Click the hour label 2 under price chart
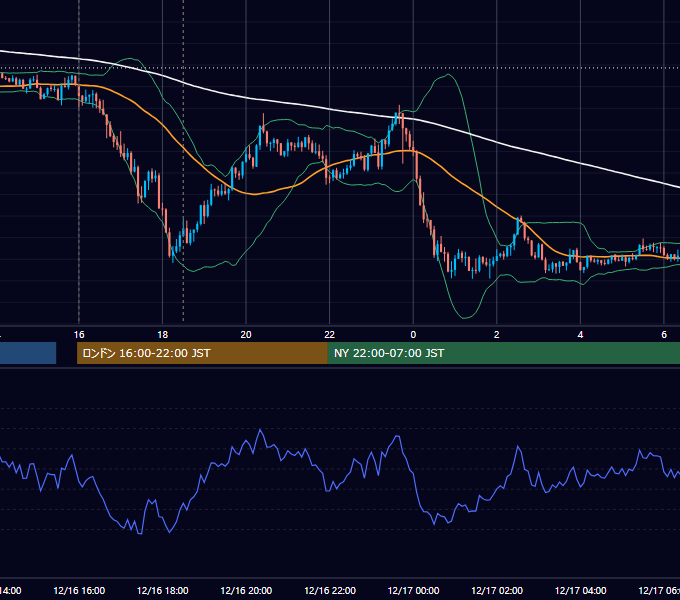This screenshot has height=600, width=680. (497, 335)
